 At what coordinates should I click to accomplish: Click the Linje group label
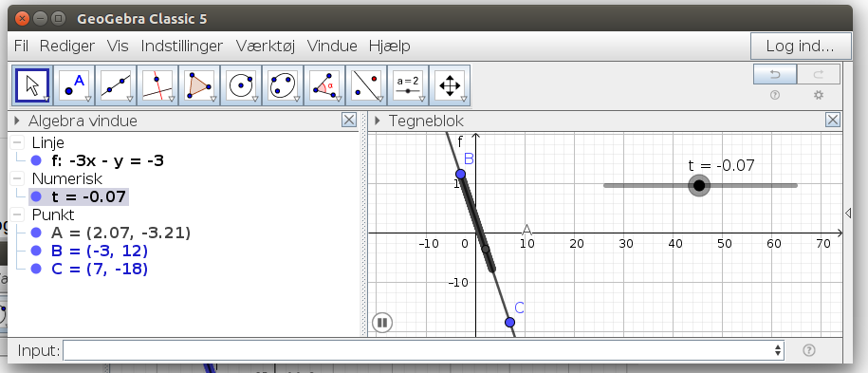[x=48, y=143]
